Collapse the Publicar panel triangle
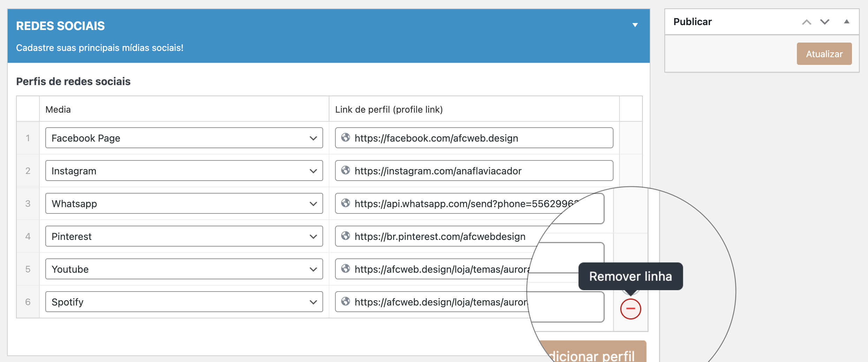Image resolution: width=868 pixels, height=362 pixels. coord(846,22)
